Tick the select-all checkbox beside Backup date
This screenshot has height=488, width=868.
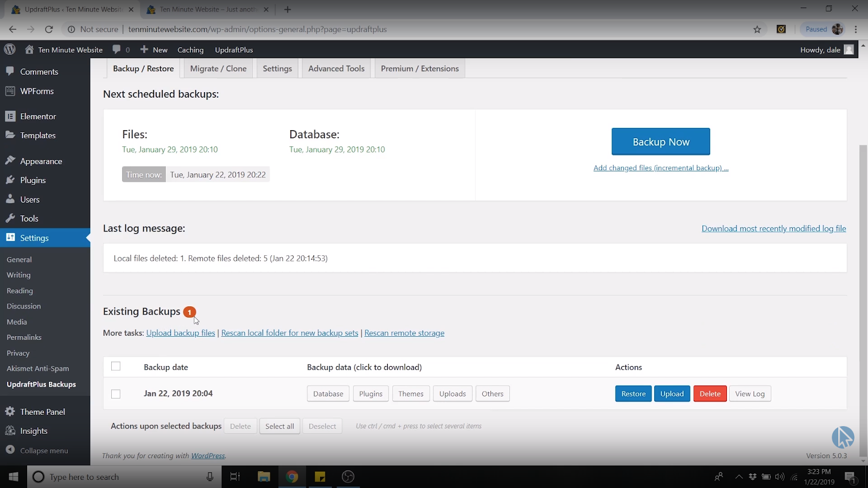[116, 367]
